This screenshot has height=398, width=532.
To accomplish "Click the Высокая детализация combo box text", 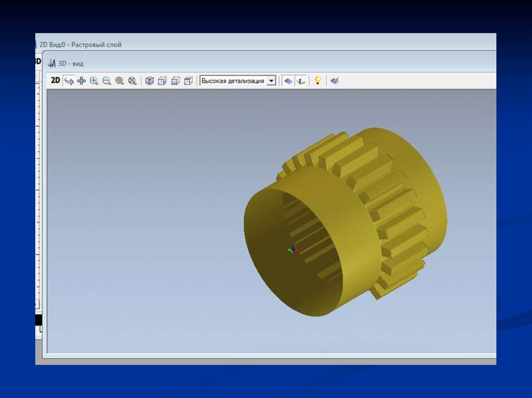I will coord(233,81).
